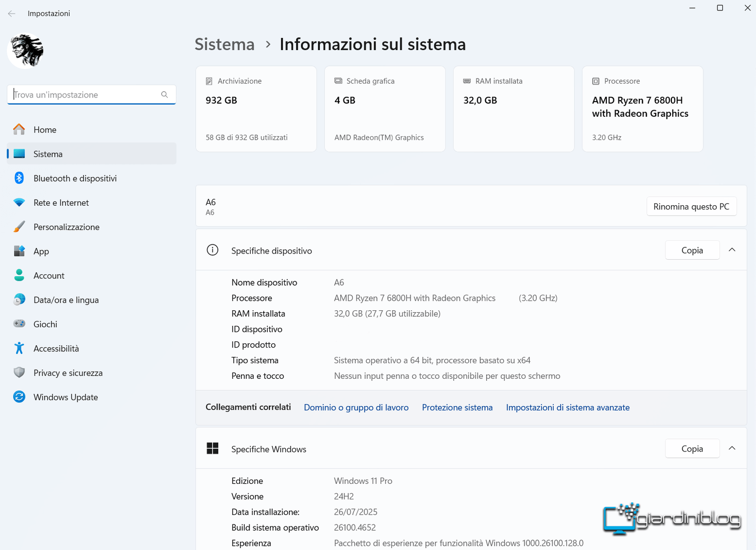Maximize the Impostazioni window
Image resolution: width=756 pixels, height=550 pixels.
point(720,8)
